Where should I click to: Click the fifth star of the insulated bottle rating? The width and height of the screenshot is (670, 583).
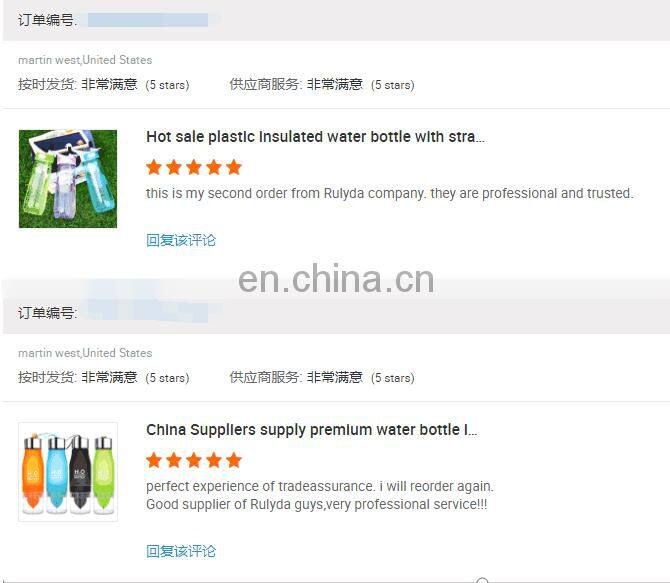point(234,167)
